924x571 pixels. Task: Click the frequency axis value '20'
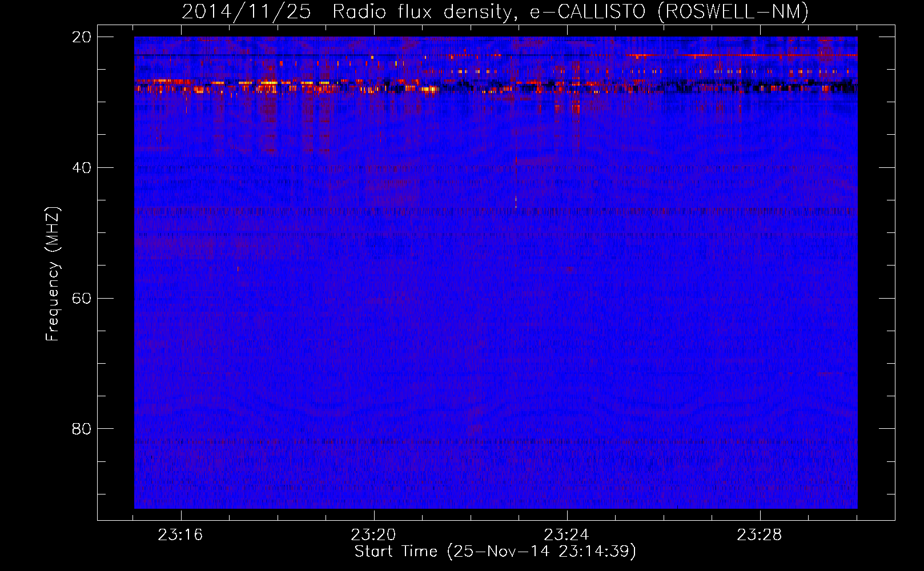pyautogui.click(x=82, y=37)
